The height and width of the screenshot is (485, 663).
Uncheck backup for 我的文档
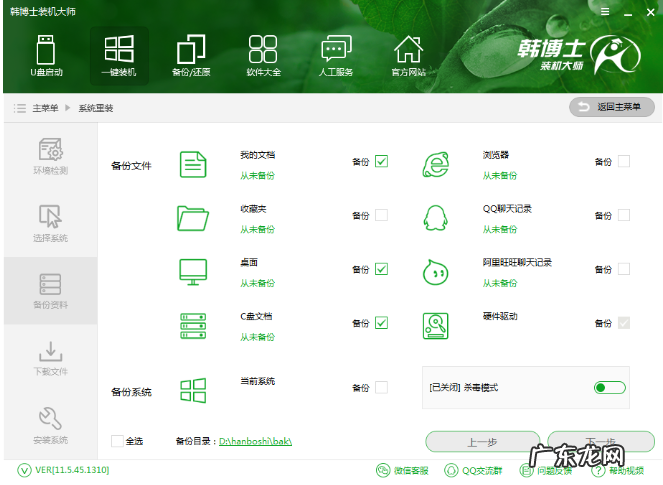[x=381, y=162]
